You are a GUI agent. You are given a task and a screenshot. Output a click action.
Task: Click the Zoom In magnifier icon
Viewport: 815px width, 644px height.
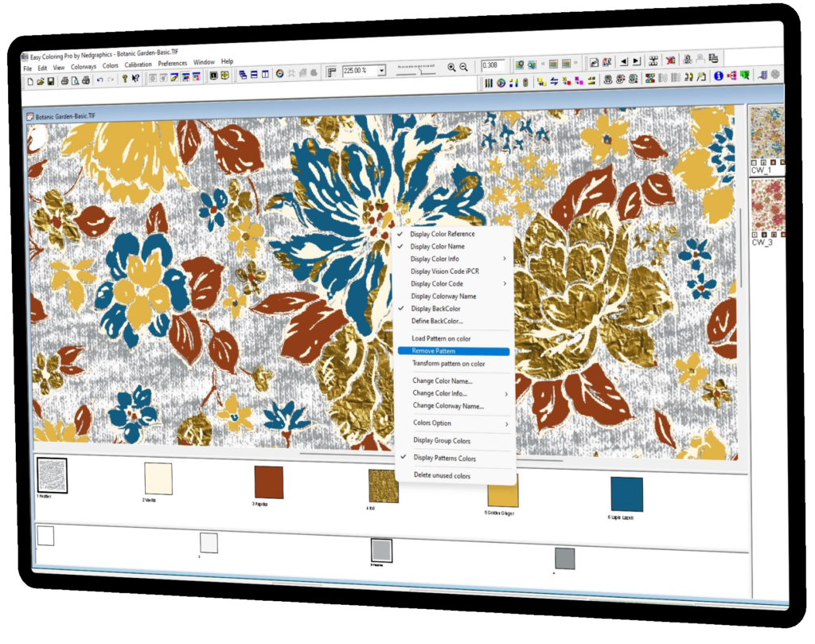[451, 68]
